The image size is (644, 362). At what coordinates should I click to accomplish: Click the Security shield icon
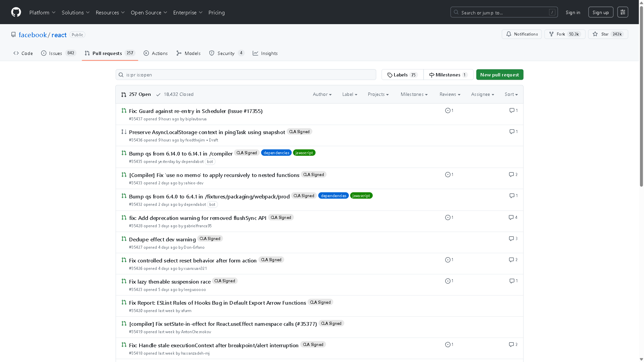(212, 53)
